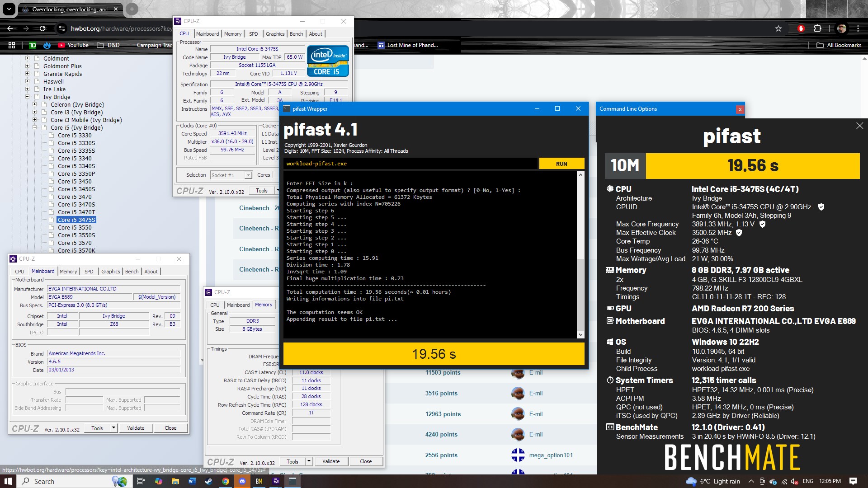
Task: Open Tools dropdown arrow in CPU-Z Memory window
Action: pyautogui.click(x=309, y=461)
